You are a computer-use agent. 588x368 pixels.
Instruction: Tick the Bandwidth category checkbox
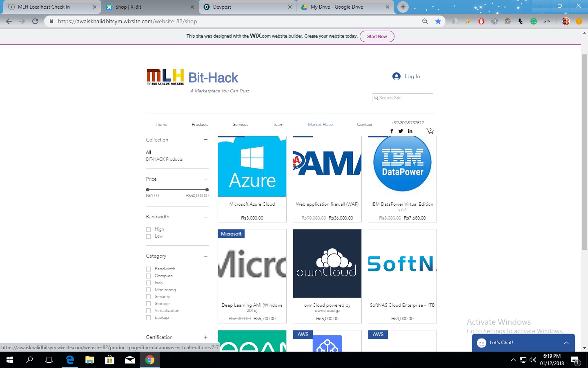[149, 269]
